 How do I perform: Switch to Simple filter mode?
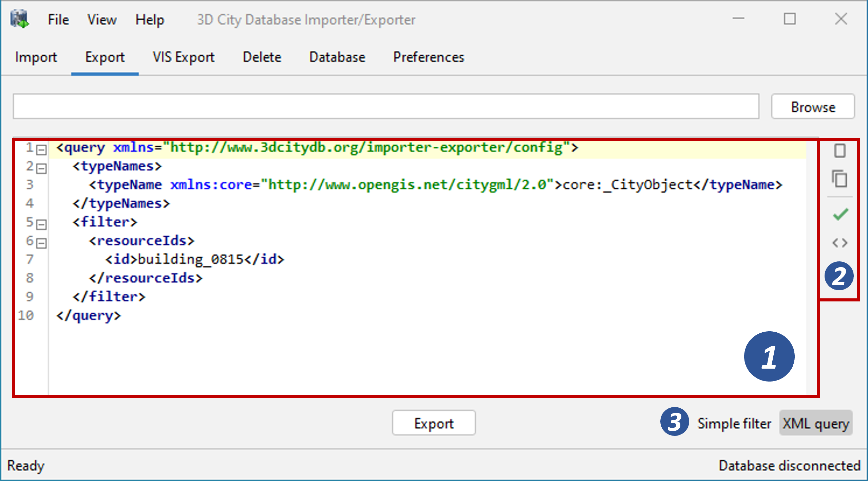[x=734, y=423]
